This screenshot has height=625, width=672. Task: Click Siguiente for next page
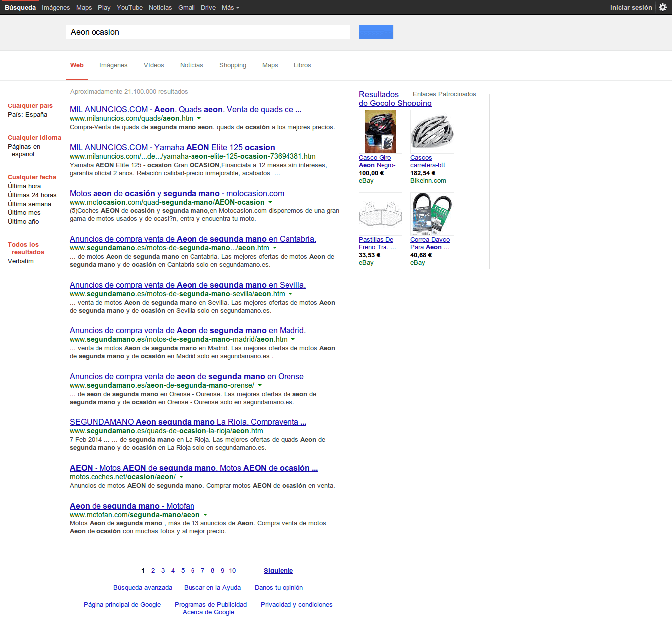(278, 571)
